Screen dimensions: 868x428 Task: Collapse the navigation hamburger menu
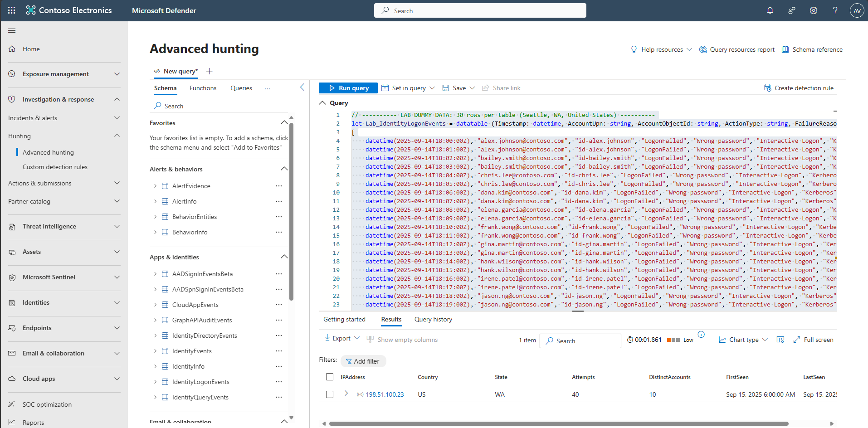coord(12,30)
